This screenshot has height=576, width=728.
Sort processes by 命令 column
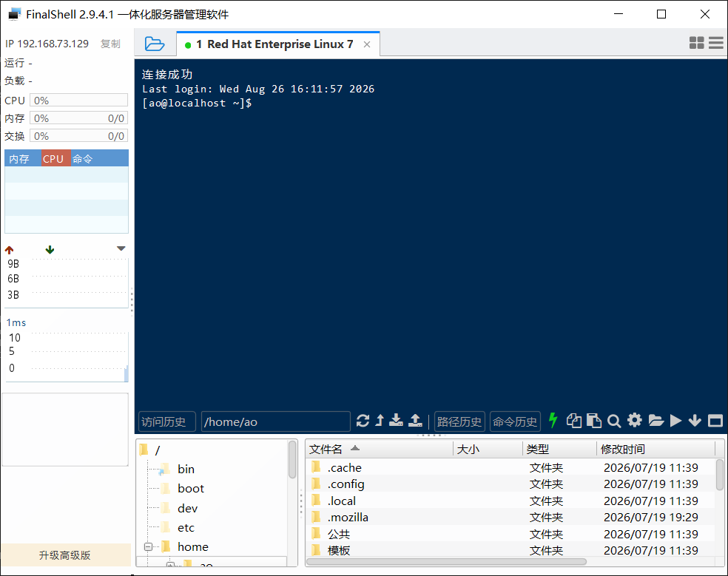click(x=99, y=158)
